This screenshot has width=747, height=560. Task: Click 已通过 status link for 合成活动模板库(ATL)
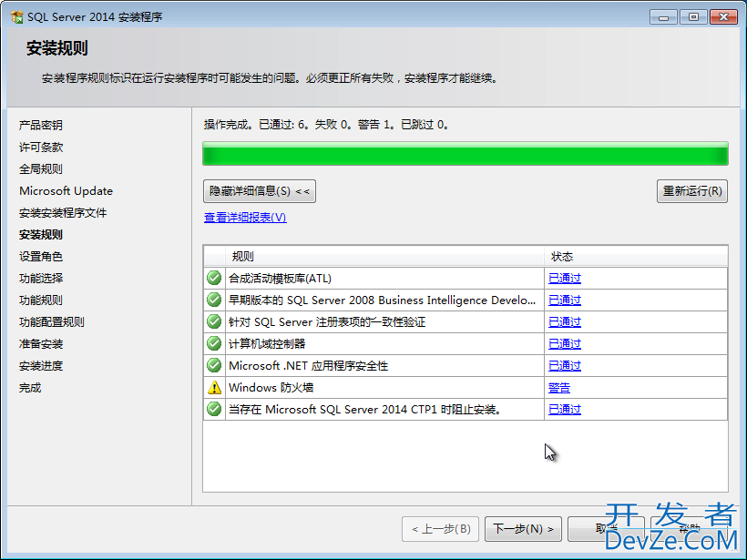565,278
